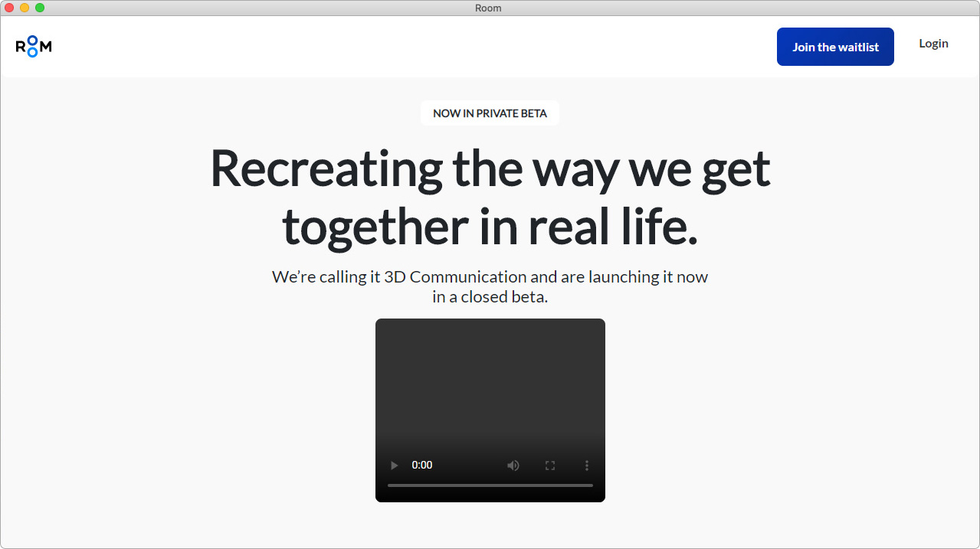Select the Room window title bar
This screenshot has width=980, height=549.
tap(488, 8)
